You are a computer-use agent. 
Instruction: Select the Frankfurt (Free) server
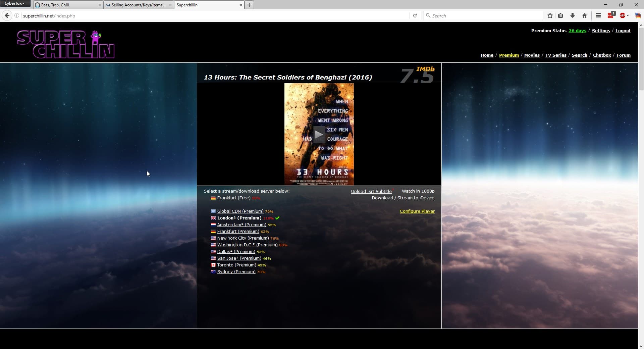pos(233,198)
